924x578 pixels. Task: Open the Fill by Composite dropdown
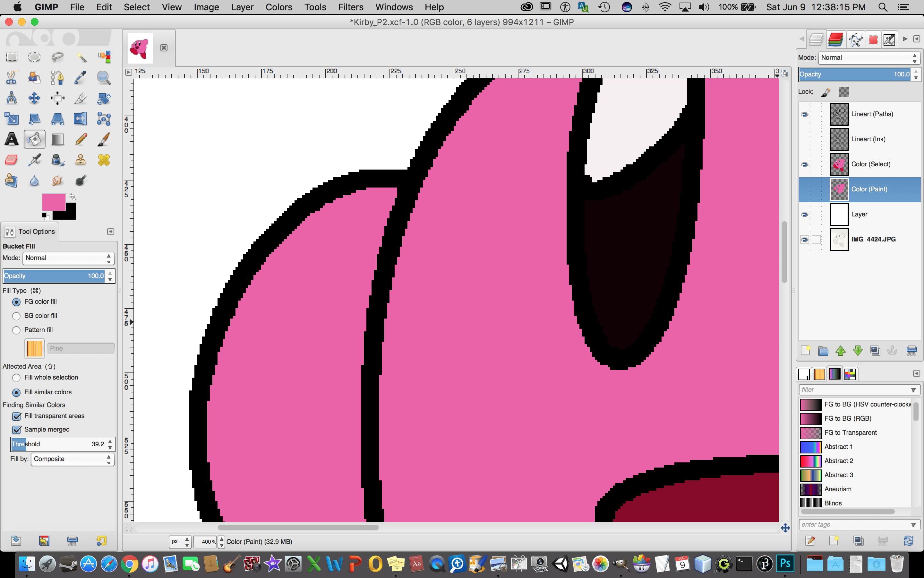pos(73,459)
